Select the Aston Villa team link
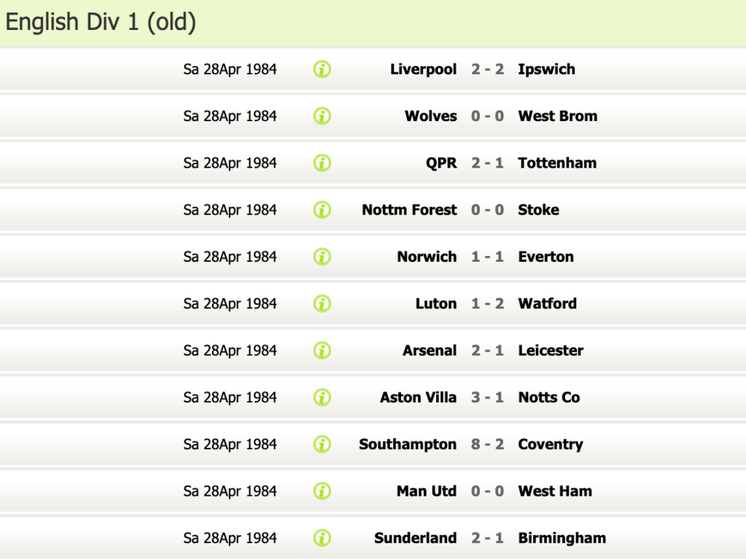This screenshot has height=560, width=746. point(418,397)
